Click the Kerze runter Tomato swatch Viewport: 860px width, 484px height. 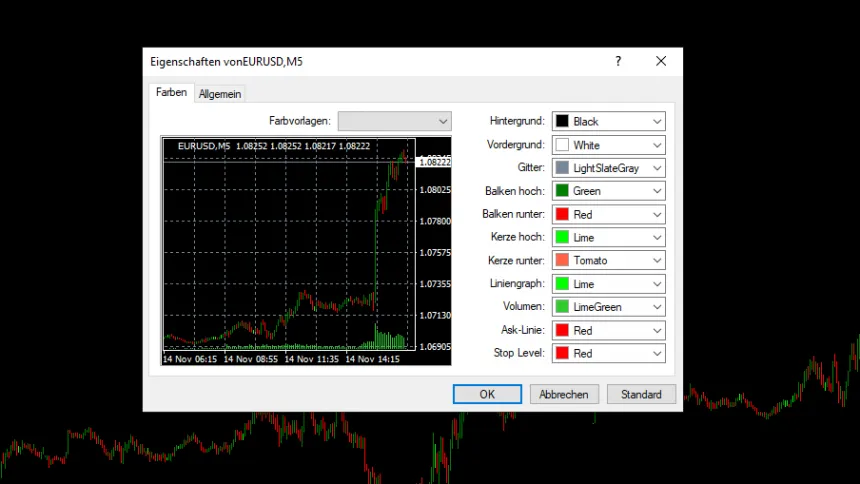[562, 261]
